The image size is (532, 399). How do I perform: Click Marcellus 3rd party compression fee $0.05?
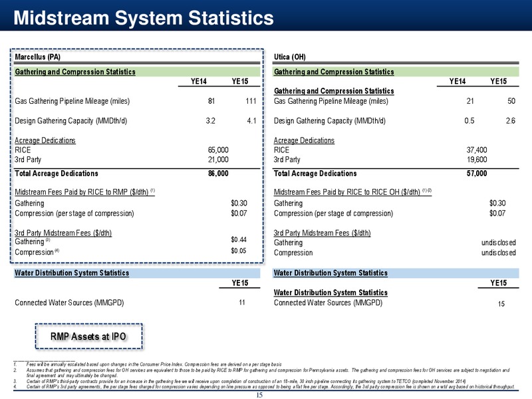pos(239,251)
